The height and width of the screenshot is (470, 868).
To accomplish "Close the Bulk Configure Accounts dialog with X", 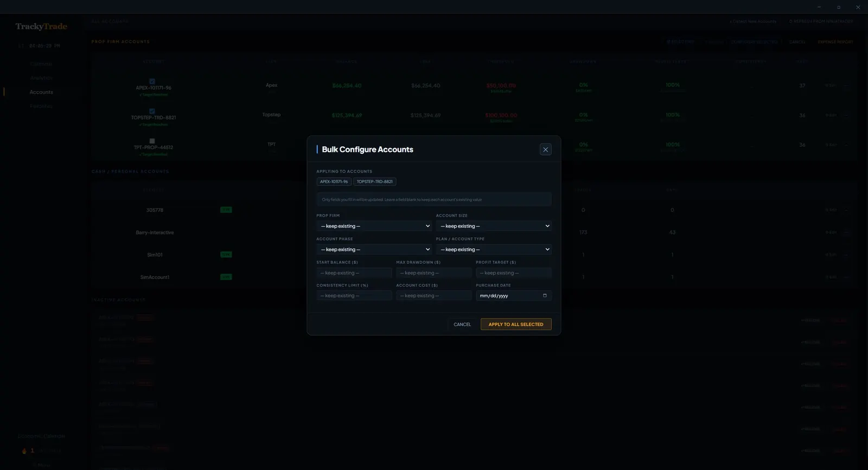I will pos(545,150).
